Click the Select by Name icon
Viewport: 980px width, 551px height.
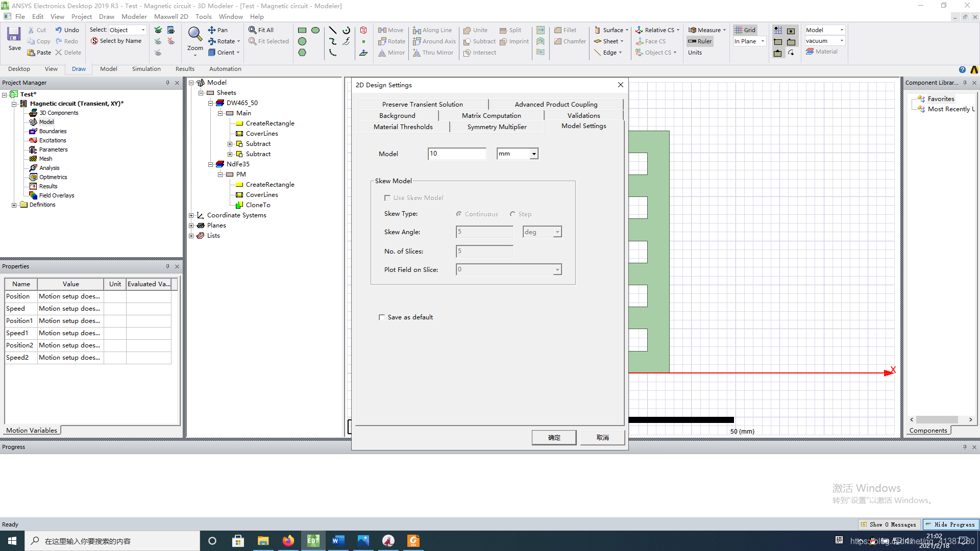click(x=94, y=41)
